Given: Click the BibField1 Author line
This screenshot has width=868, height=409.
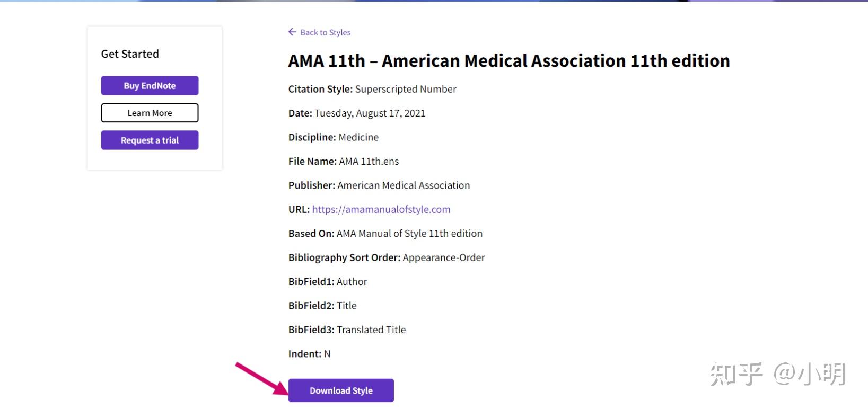Looking at the screenshot, I should coord(328,282).
